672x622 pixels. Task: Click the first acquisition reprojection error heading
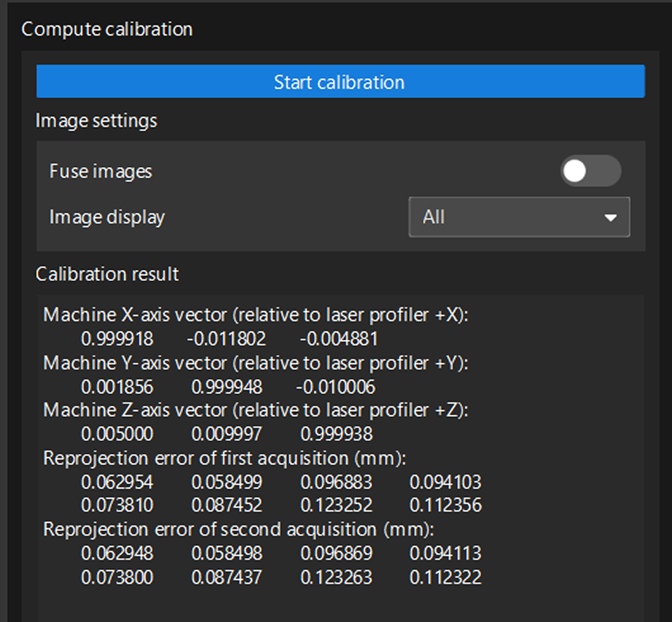pyautogui.click(x=225, y=459)
